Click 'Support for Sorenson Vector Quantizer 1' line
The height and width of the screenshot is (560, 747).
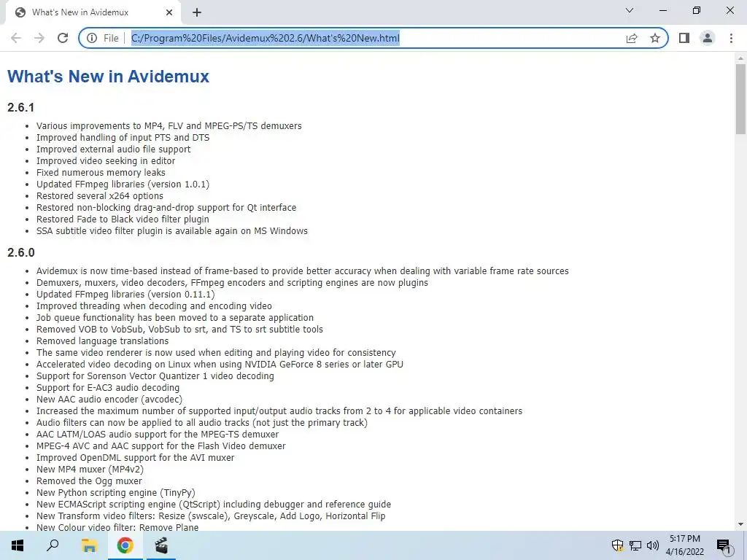[155, 376]
